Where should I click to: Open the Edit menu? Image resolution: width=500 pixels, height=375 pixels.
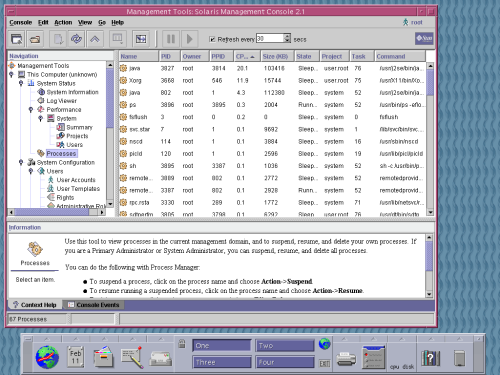(43, 22)
